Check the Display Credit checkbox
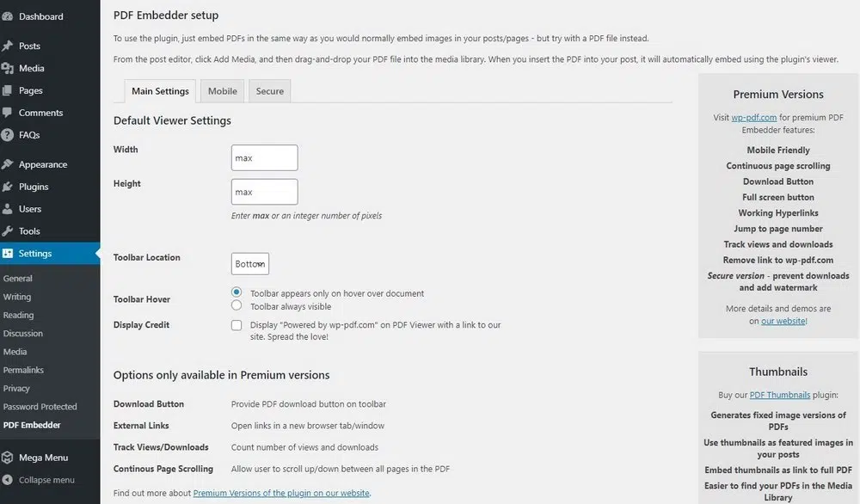This screenshot has width=860, height=504. click(236, 325)
